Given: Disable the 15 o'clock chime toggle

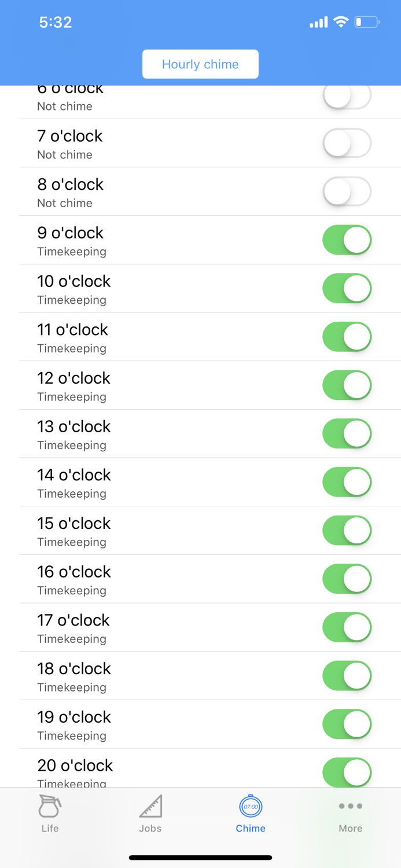Looking at the screenshot, I should click(x=346, y=530).
